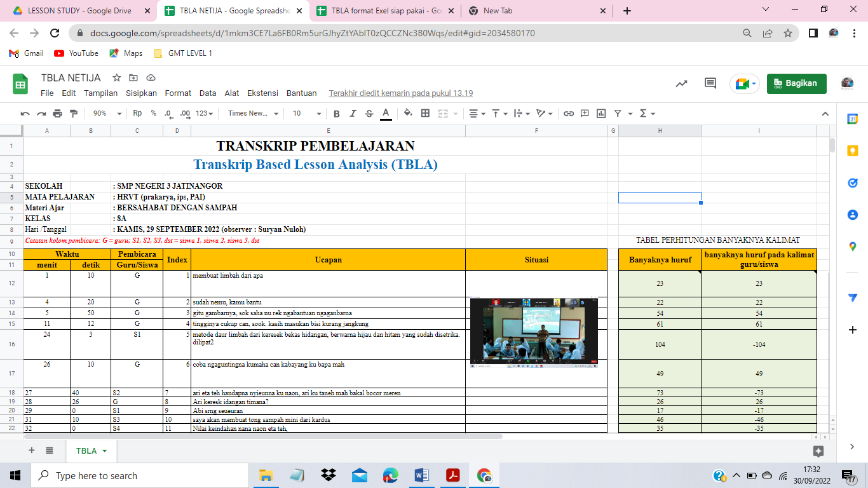Open the fill color picker
The image size is (868, 488).
(408, 113)
